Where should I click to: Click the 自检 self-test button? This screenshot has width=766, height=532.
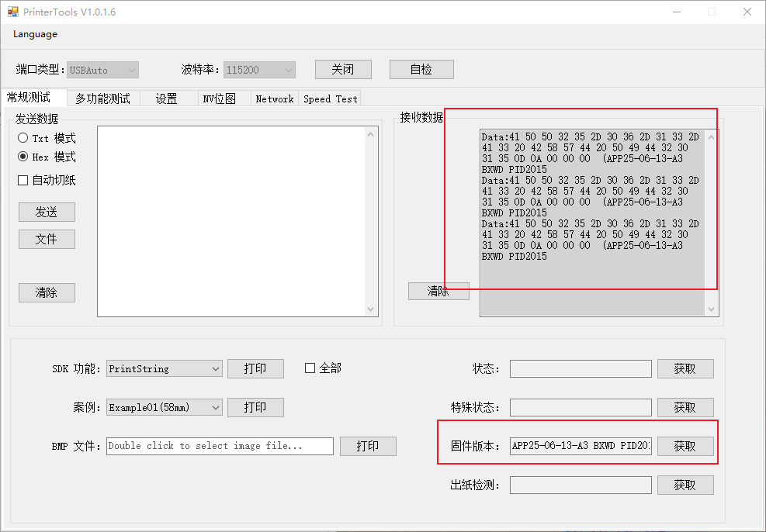pos(421,69)
